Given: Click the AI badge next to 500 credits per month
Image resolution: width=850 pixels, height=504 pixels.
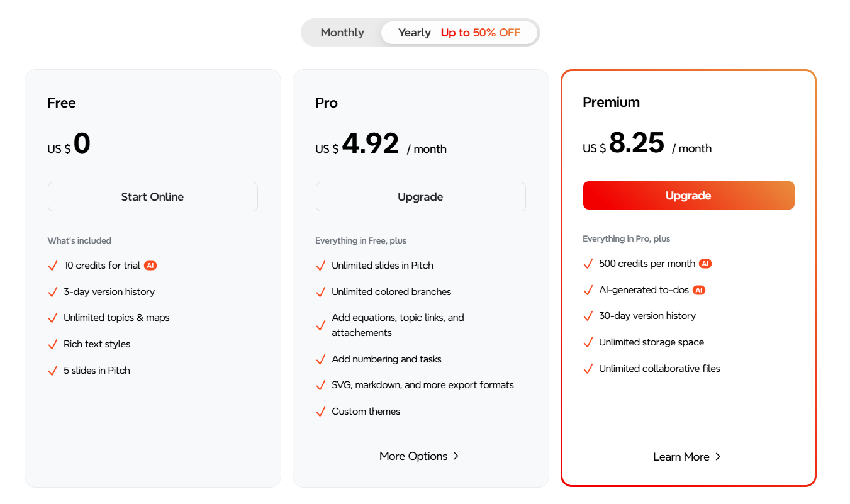Looking at the screenshot, I should [705, 264].
